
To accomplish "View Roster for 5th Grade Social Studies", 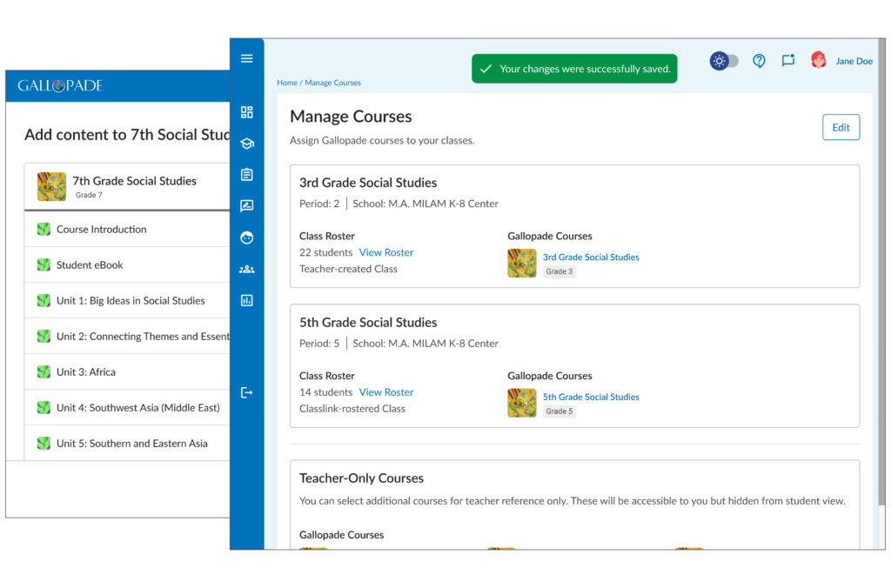I will point(385,392).
